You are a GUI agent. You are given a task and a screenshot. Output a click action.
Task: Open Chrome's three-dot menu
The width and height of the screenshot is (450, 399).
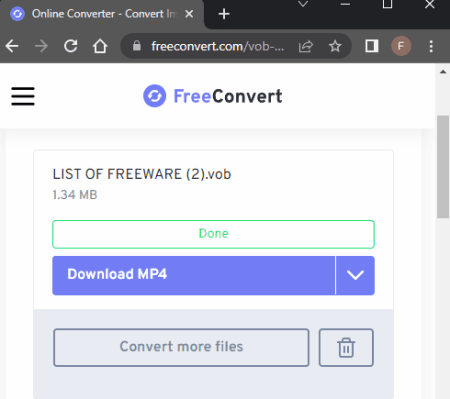(431, 46)
